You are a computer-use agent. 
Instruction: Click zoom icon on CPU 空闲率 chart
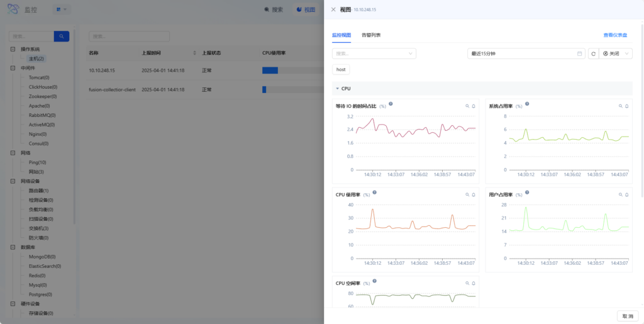coord(467,283)
